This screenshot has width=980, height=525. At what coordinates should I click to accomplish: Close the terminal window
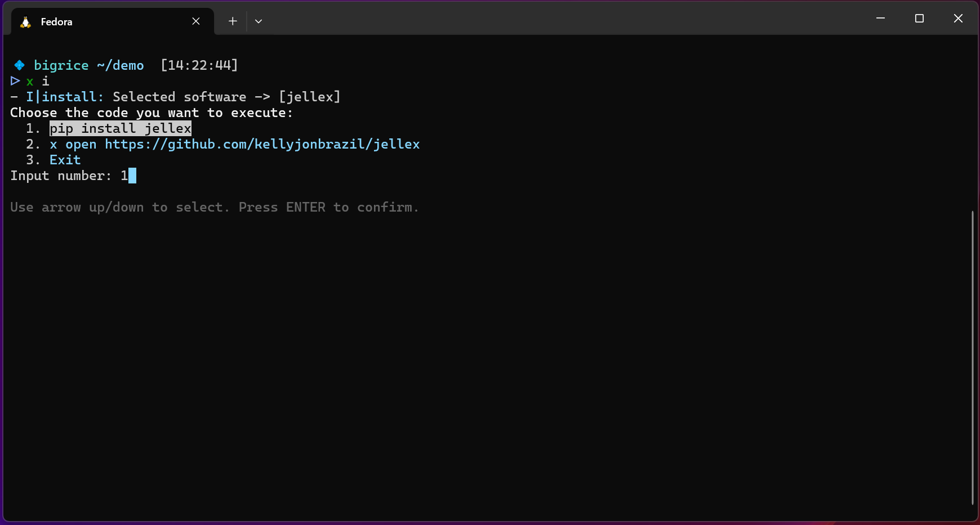958,19
